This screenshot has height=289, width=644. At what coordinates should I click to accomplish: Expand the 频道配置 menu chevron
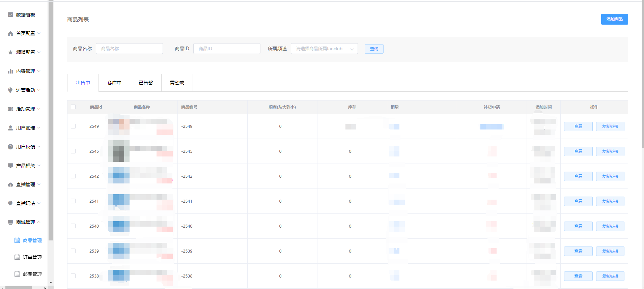(x=39, y=52)
